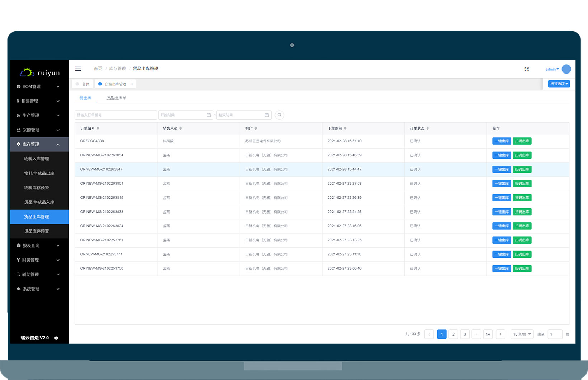
Task: Switch to the 货品出库单 tab
Action: [x=116, y=98]
